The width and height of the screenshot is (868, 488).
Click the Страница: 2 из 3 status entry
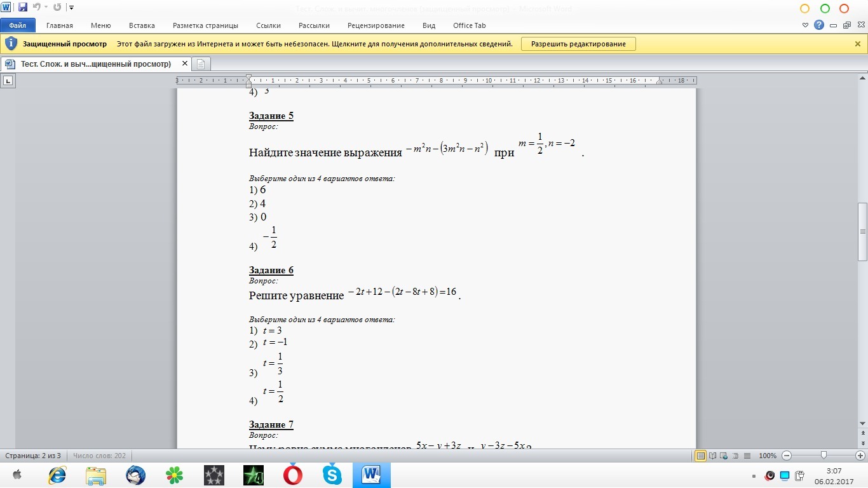[33, 456]
